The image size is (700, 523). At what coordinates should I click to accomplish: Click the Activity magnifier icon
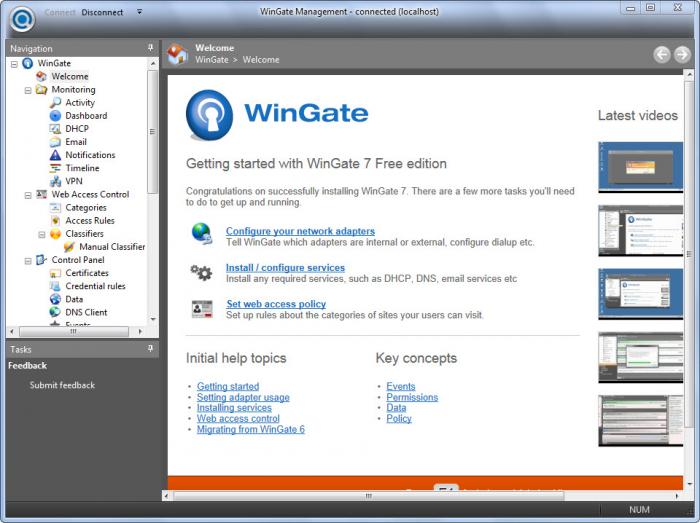click(x=55, y=103)
